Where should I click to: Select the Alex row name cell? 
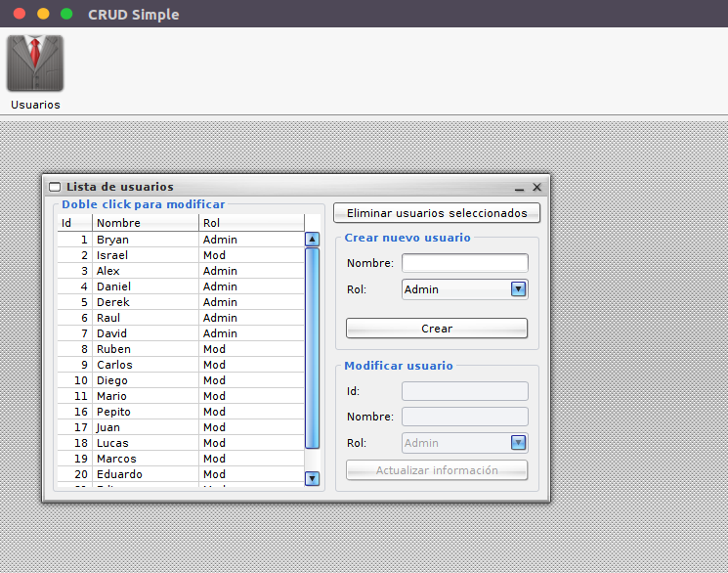[x=146, y=271]
